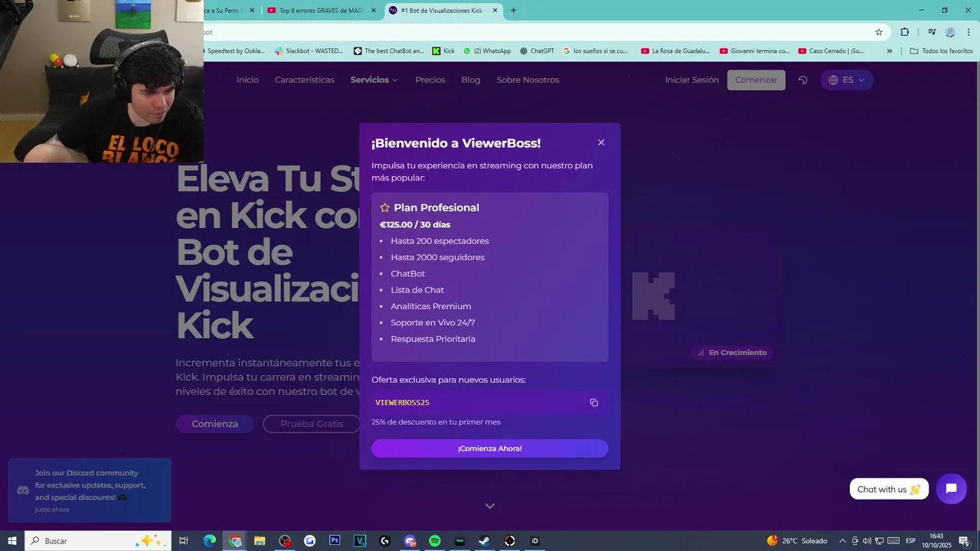Open the Blog page

tap(471, 80)
